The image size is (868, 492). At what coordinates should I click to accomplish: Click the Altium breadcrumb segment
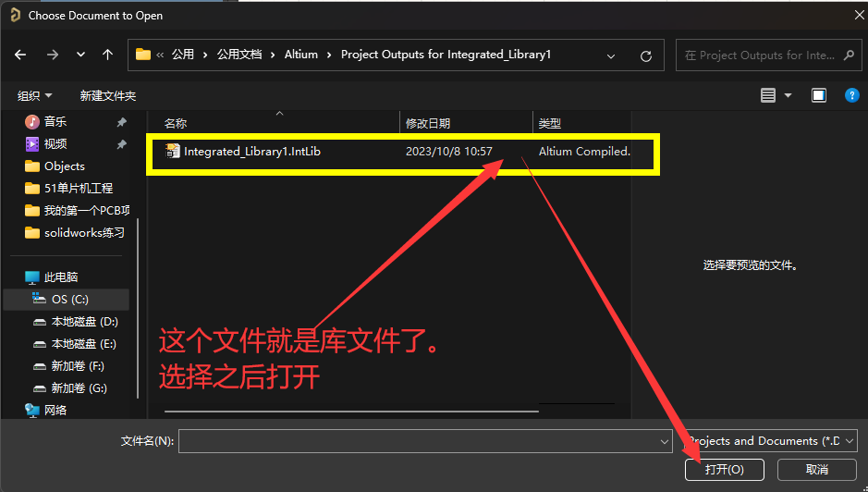pyautogui.click(x=301, y=55)
